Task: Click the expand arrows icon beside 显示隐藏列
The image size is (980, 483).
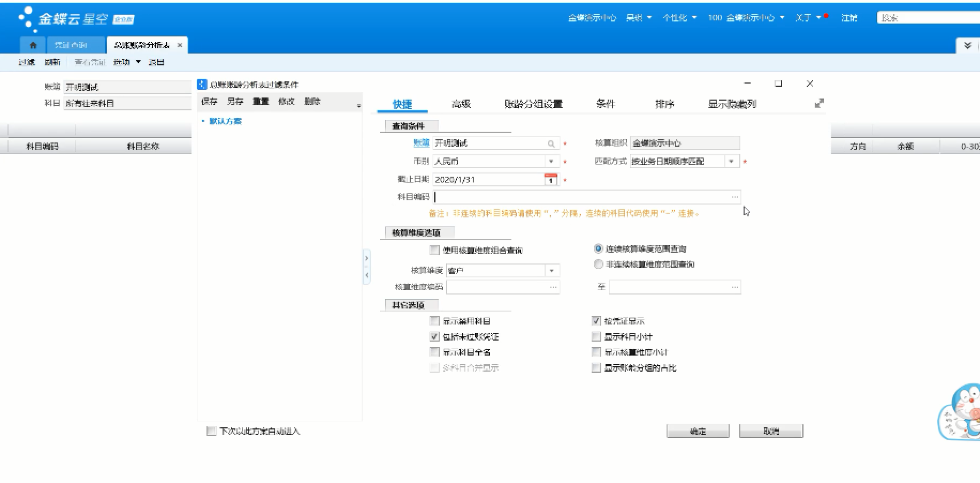Action: pos(819,103)
